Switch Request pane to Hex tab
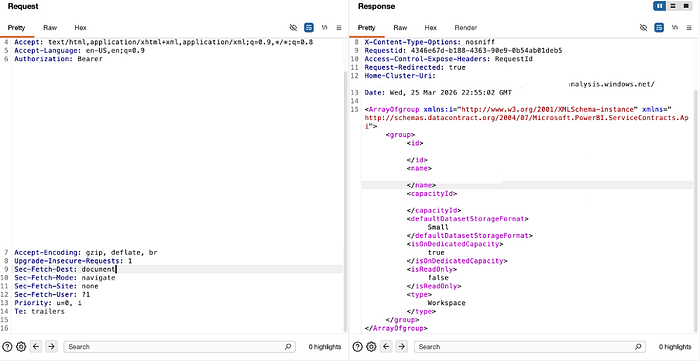The image size is (700, 361). (80, 28)
